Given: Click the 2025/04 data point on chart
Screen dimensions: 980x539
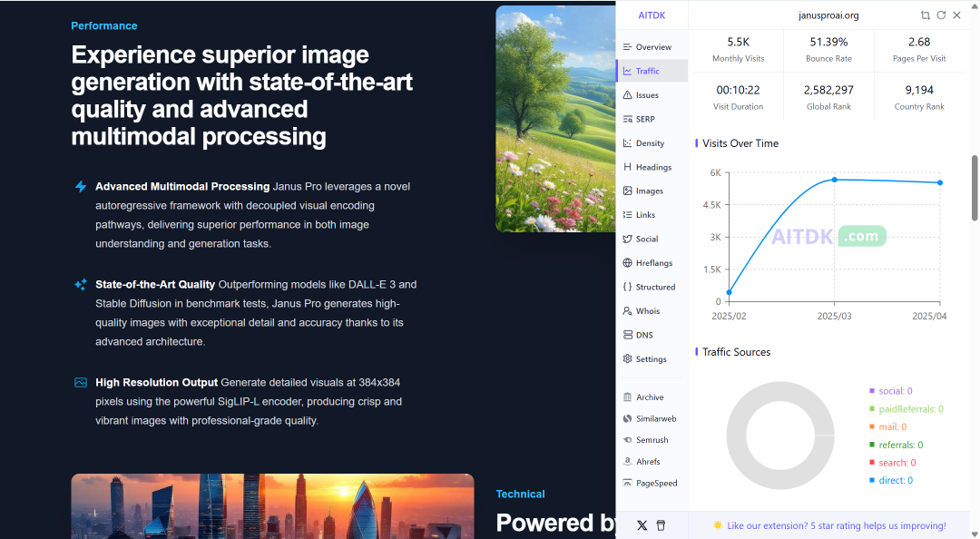Looking at the screenshot, I should coord(940,182).
